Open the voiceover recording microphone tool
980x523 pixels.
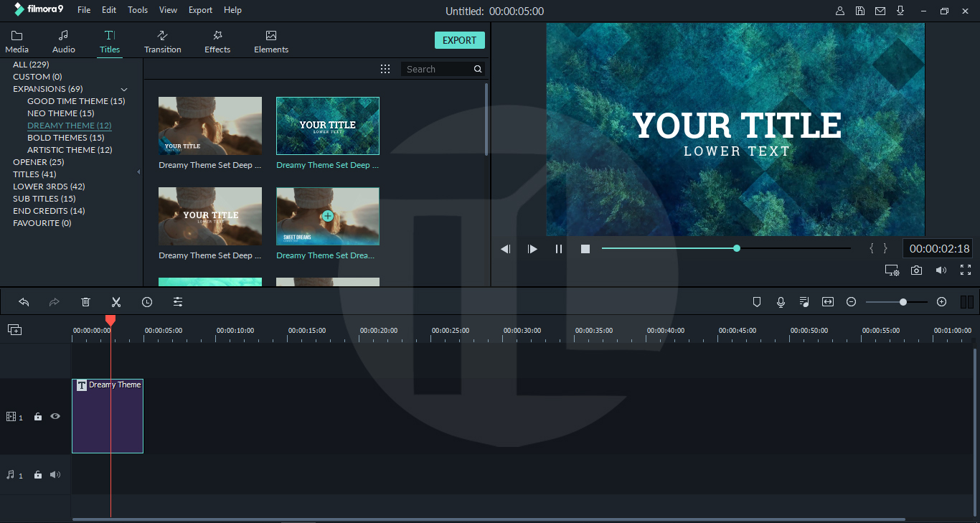pyautogui.click(x=781, y=301)
